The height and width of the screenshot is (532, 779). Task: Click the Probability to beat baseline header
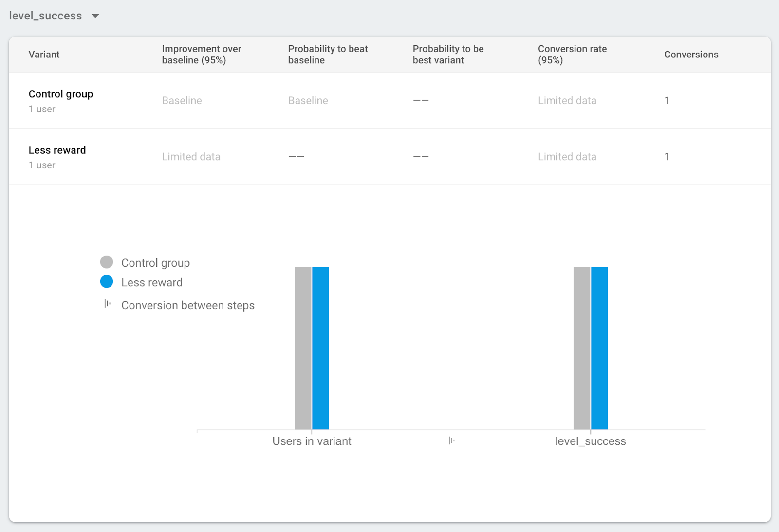(328, 55)
